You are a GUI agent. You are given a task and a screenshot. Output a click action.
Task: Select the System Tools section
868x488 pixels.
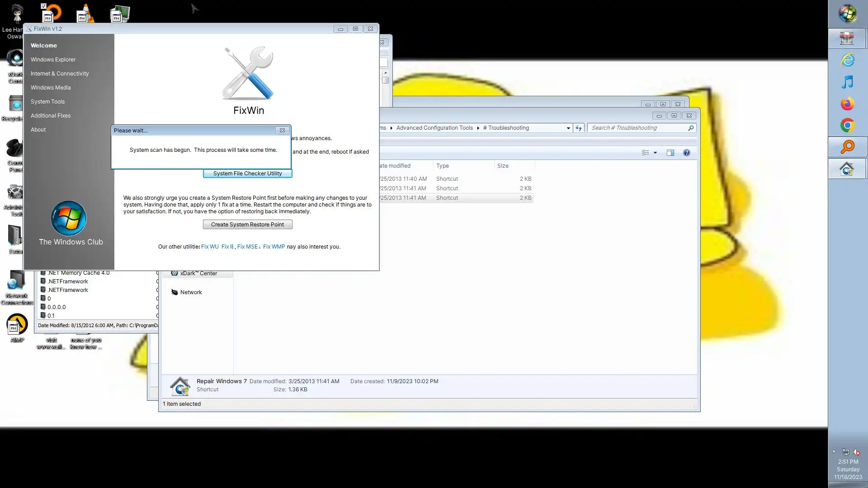point(47,102)
